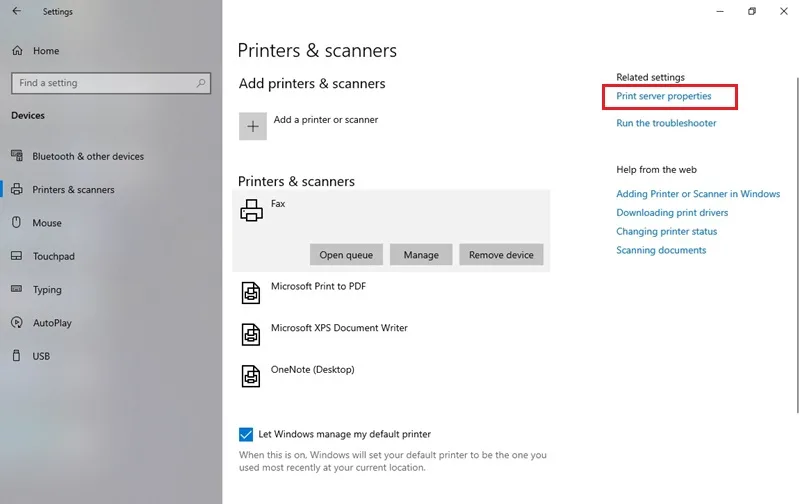
Task: Click the Home icon in sidebar
Action: pos(17,51)
